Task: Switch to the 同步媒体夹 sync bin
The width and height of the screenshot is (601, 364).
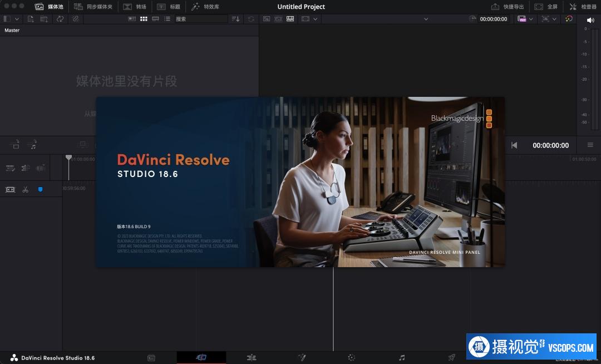Action: (x=93, y=7)
